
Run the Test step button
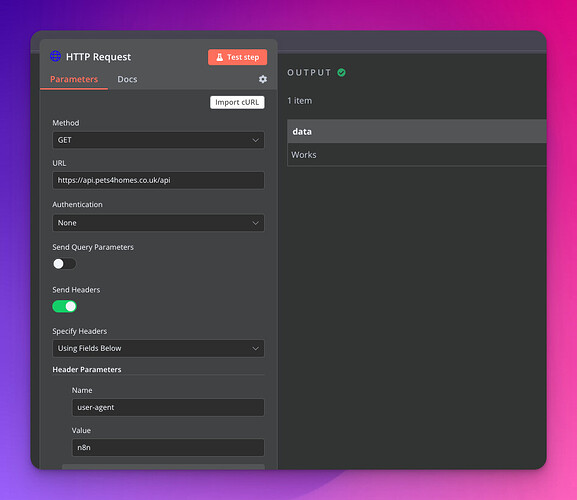(237, 57)
